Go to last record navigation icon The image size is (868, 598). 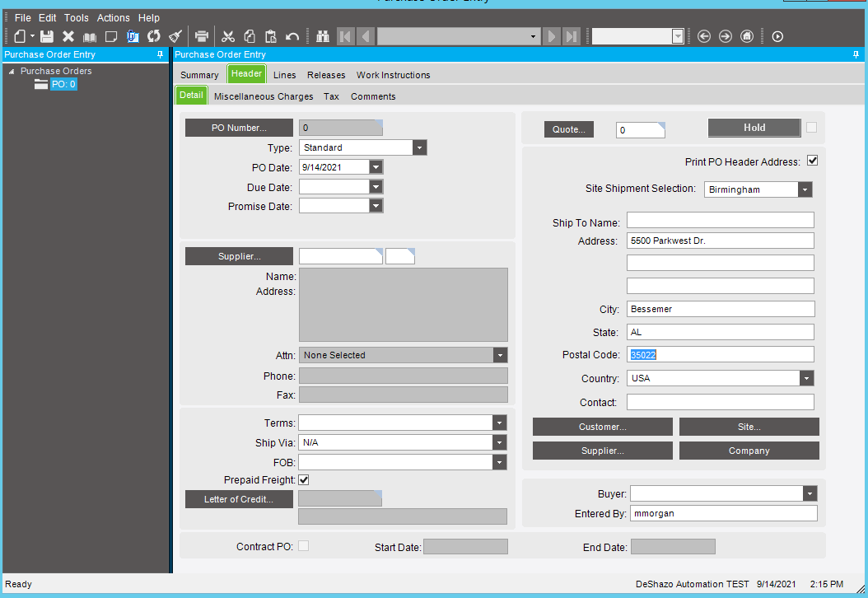click(x=572, y=36)
